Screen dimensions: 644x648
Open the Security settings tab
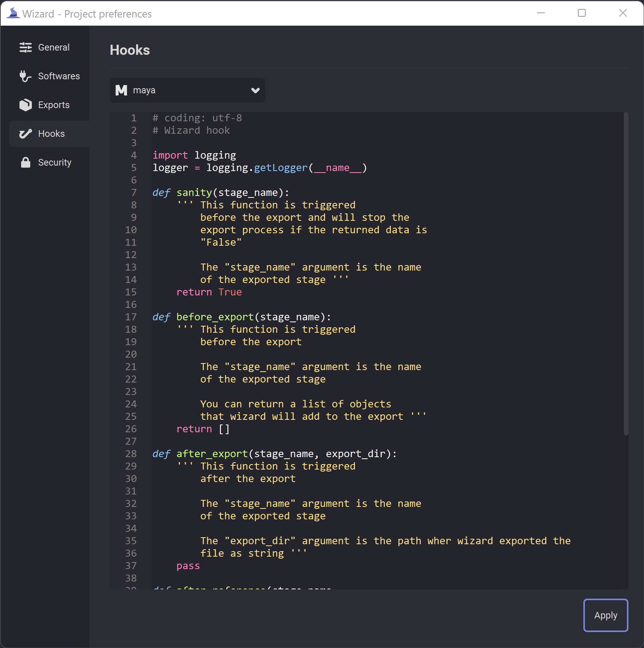[x=49, y=162]
